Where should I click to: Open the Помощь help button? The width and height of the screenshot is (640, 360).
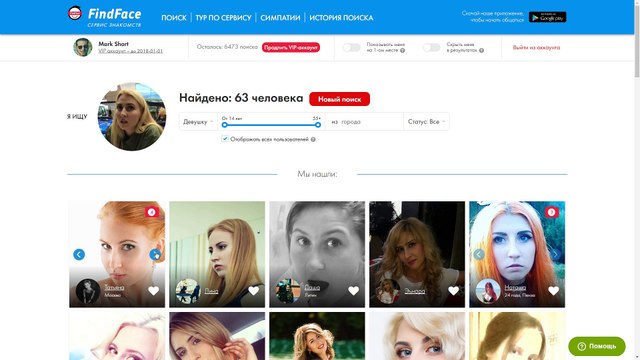click(x=597, y=346)
